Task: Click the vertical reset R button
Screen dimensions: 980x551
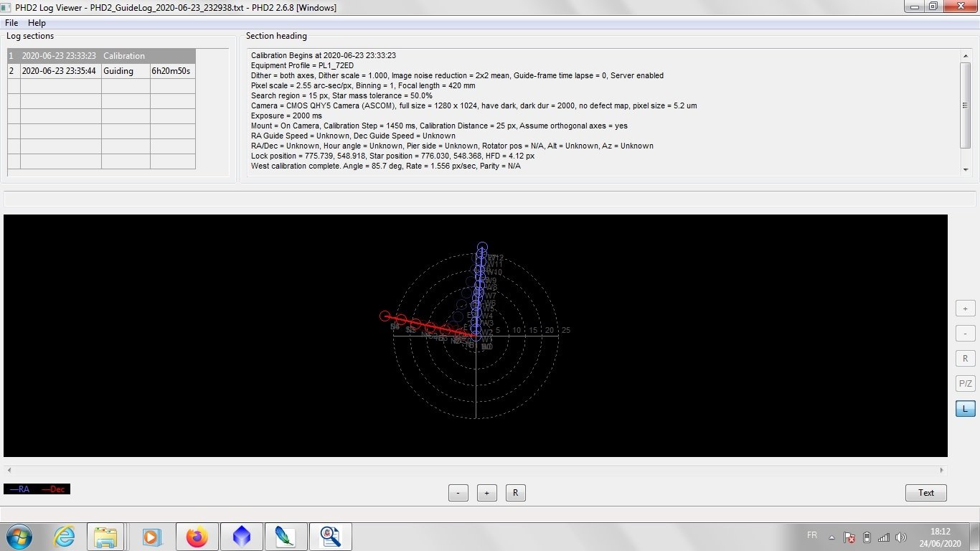Action: (x=965, y=359)
